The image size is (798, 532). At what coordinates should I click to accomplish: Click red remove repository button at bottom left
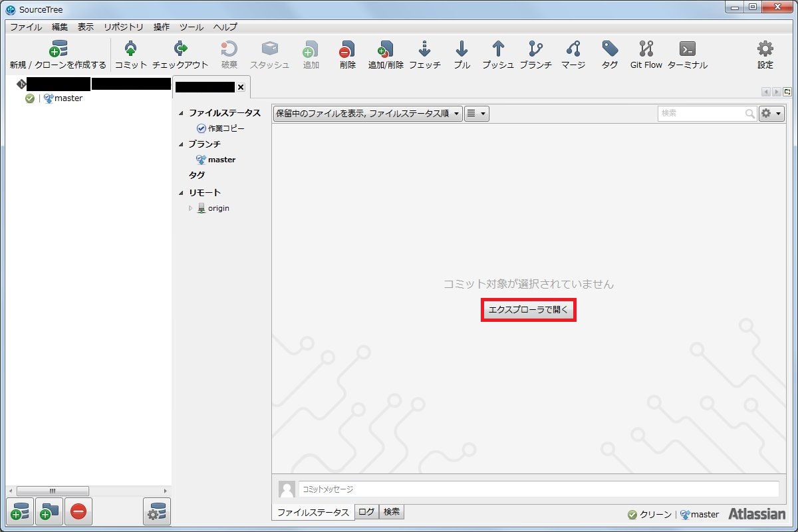78,512
